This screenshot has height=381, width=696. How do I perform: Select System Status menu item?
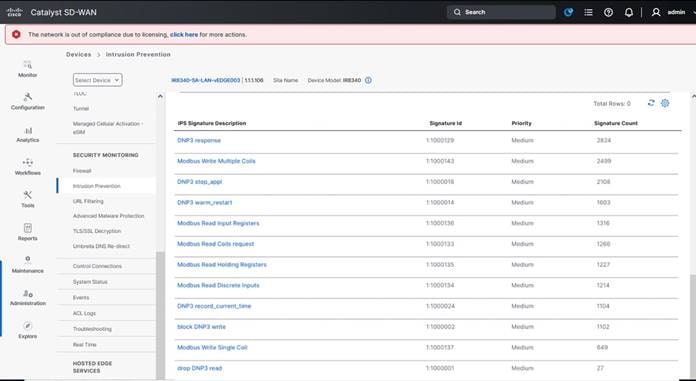[90, 282]
